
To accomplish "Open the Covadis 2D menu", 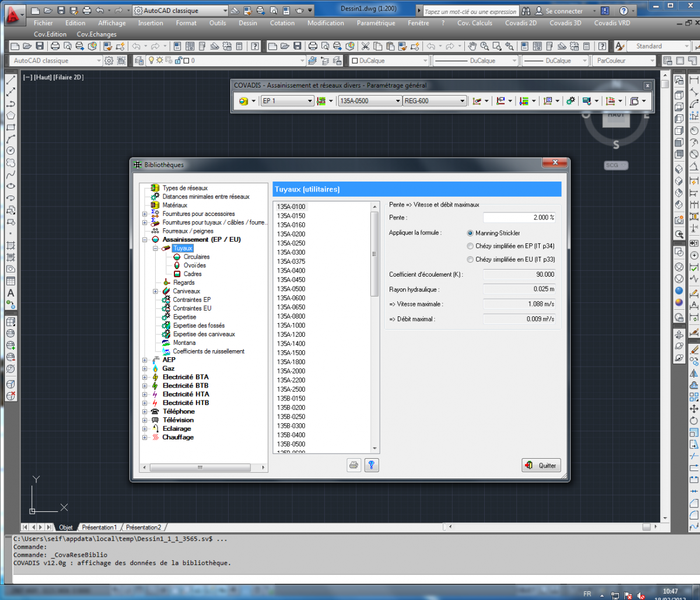I will tap(520, 23).
